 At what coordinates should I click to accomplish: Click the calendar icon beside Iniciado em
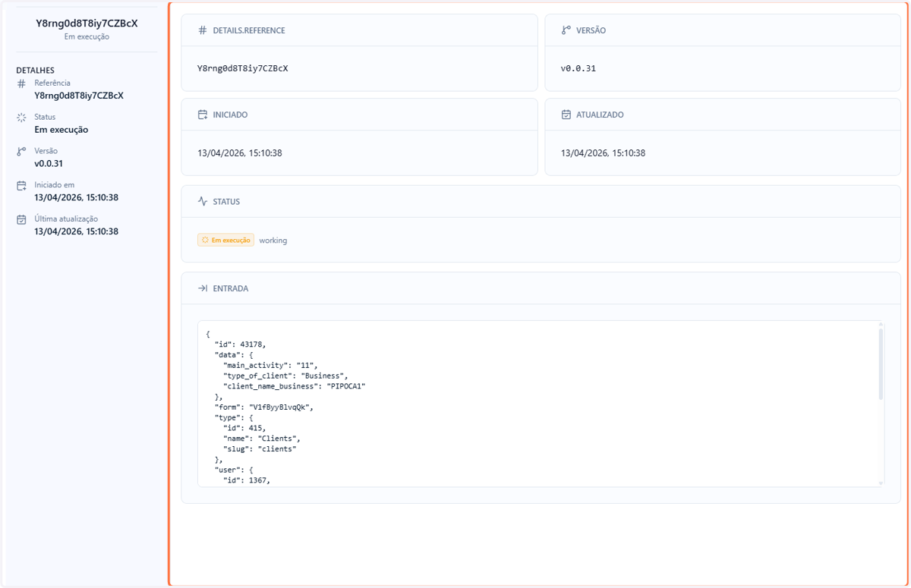click(21, 186)
